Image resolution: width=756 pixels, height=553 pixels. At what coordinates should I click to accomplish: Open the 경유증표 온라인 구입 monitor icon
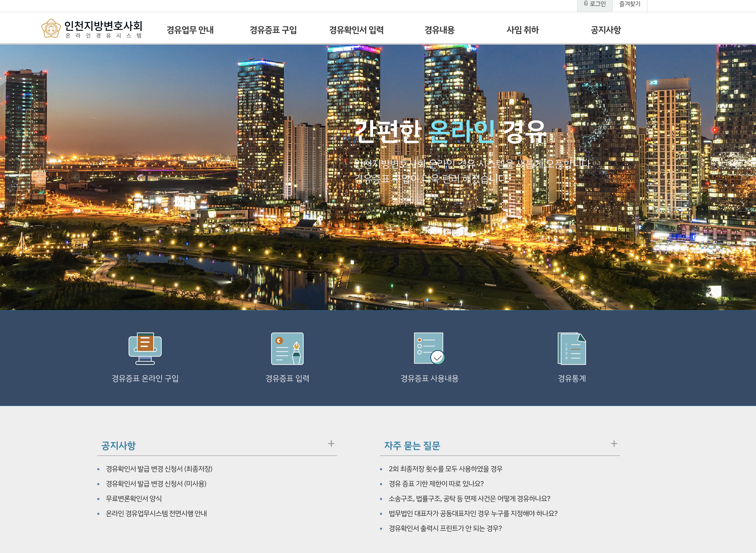pyautogui.click(x=145, y=348)
